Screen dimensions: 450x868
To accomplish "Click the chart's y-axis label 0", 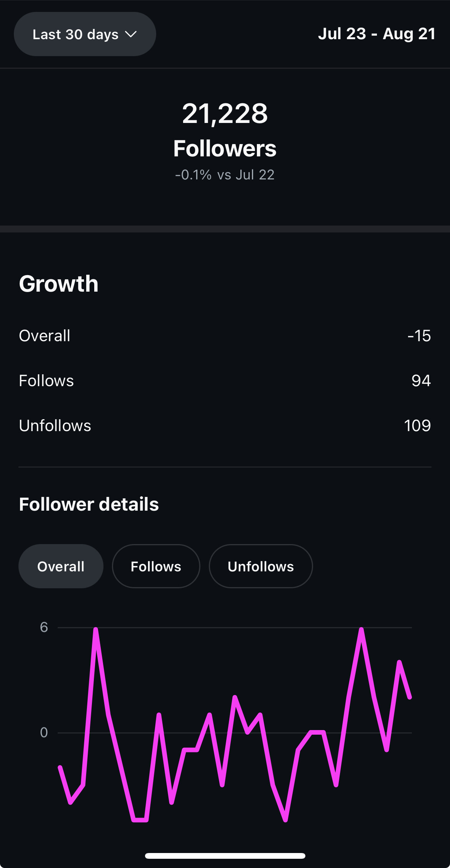I will [x=44, y=732].
